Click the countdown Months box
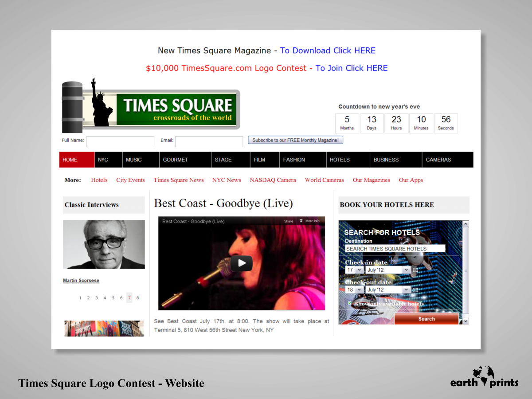The width and height of the screenshot is (532, 399). [x=347, y=123]
